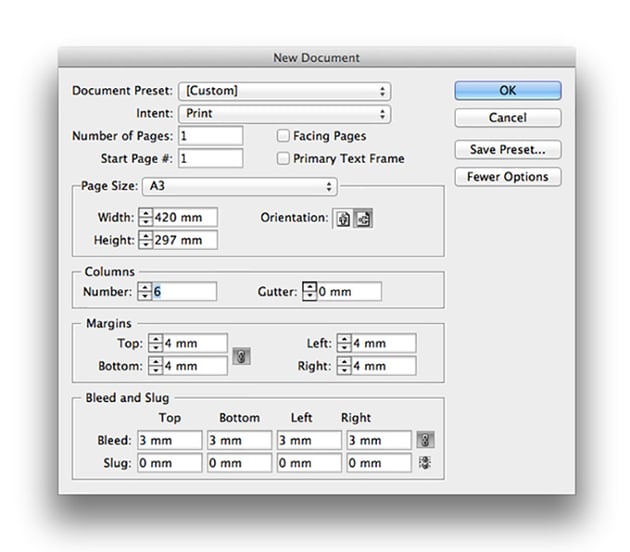Image resolution: width=630 pixels, height=552 pixels.
Task: Toggle the slug link chain icon
Action: [425, 463]
